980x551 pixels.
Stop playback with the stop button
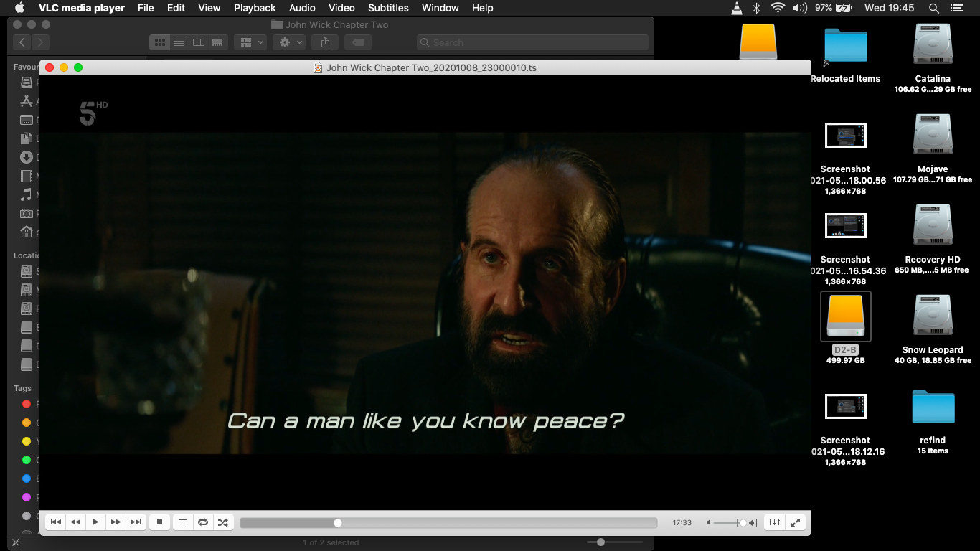tap(160, 522)
